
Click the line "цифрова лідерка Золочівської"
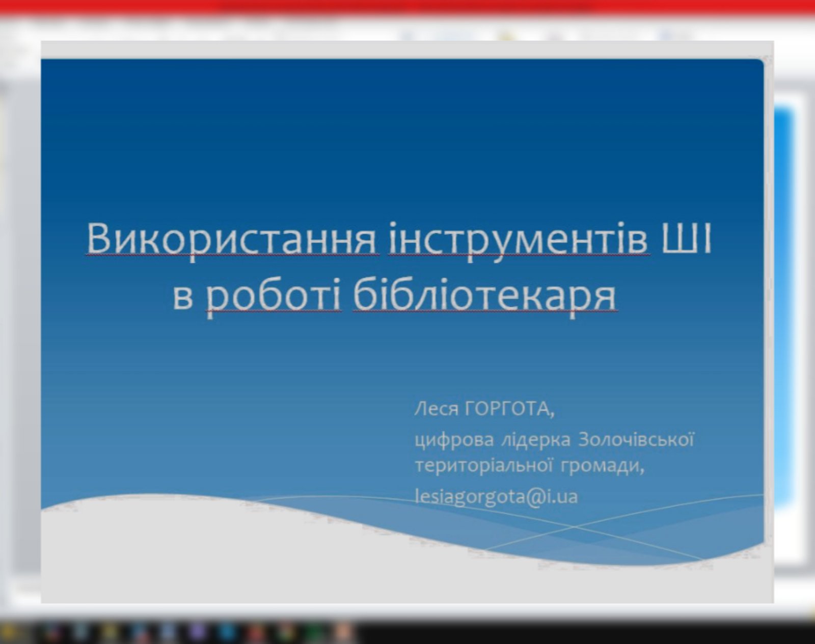(x=554, y=439)
